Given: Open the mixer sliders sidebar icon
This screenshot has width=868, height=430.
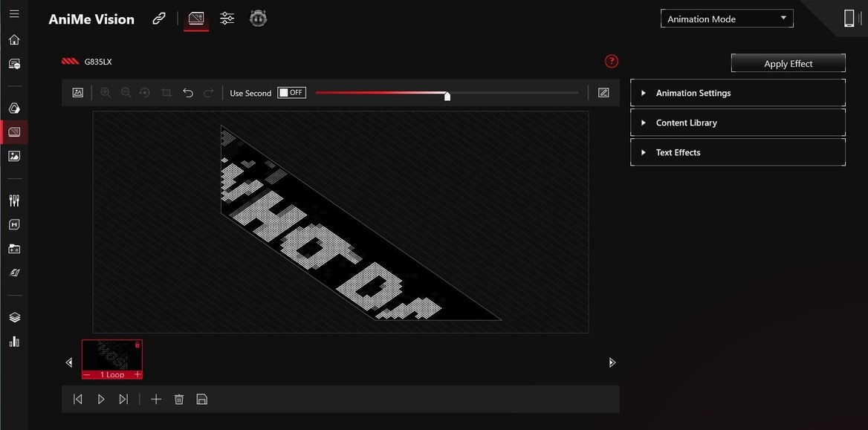Looking at the screenshot, I should [14, 201].
